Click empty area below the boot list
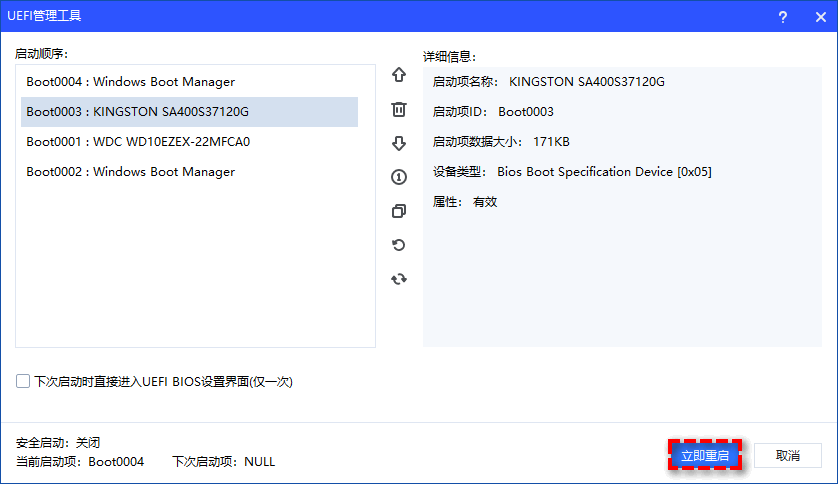This screenshot has width=838, height=484. click(x=195, y=270)
